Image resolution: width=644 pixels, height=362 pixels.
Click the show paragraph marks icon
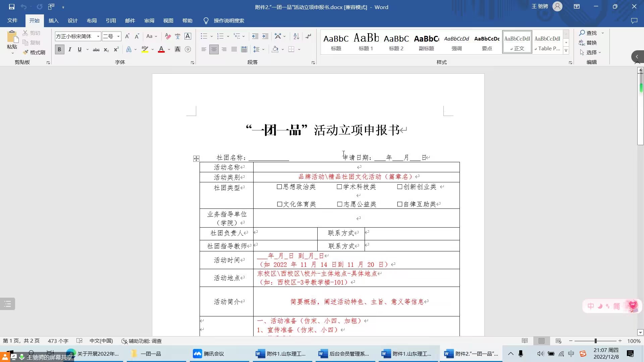point(308,36)
